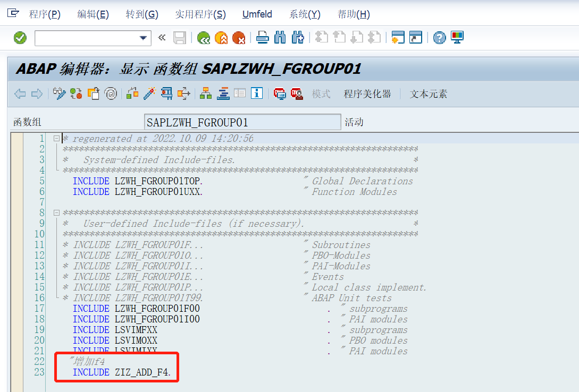
Task: Show the navigation window icon
Action: coord(223,93)
